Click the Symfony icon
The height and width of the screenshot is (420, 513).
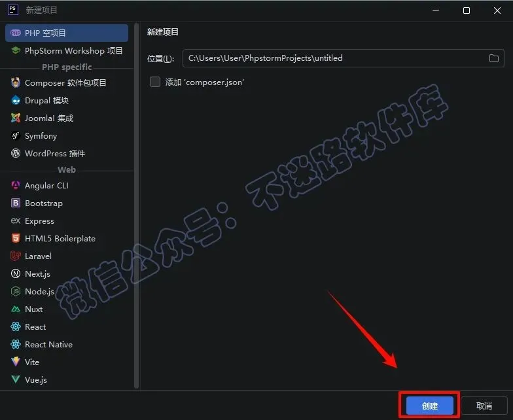[16, 135]
